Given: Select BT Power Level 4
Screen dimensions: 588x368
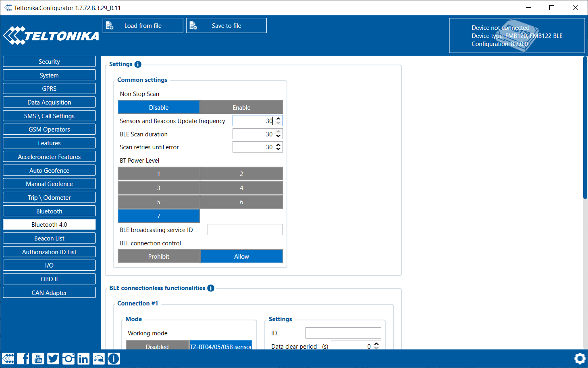Looking at the screenshot, I should click(x=241, y=188).
